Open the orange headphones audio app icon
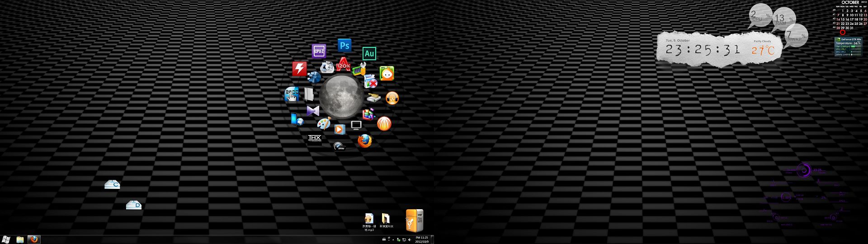Viewport: 868px width, 244px height. tap(392, 98)
